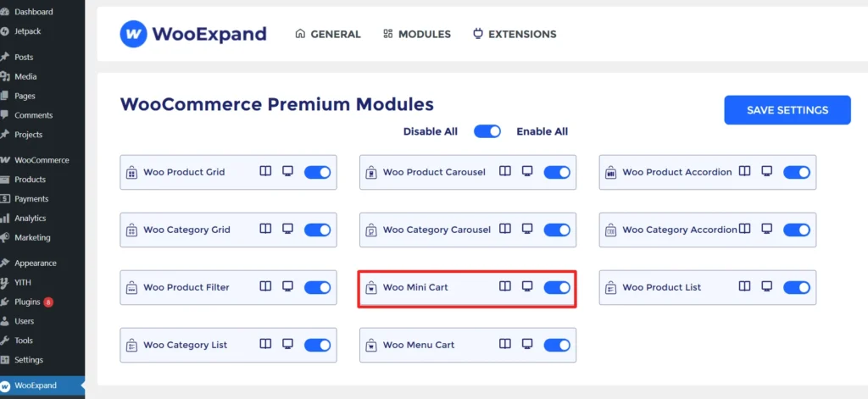Screen dimensions: 868x399
Task: Open the docs icon for Woo Product Grid
Action: click(x=265, y=171)
